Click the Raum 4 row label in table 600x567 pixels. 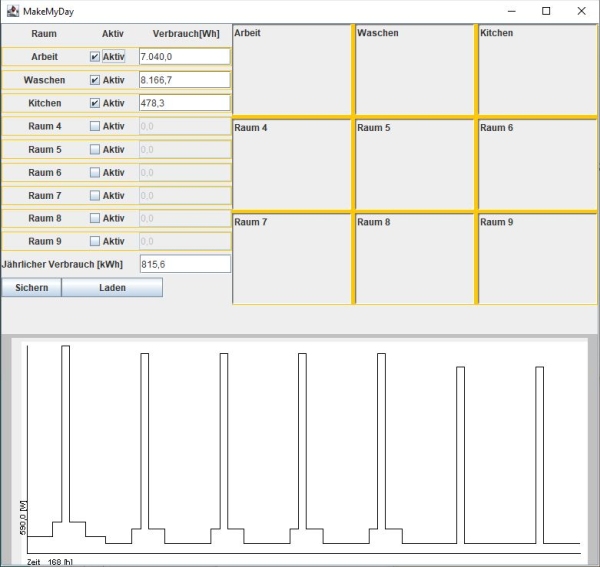tap(44, 126)
